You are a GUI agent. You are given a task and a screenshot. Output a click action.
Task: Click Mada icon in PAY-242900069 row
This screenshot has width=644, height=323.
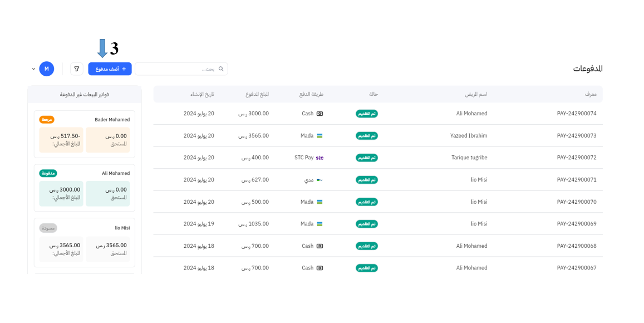[319, 224]
